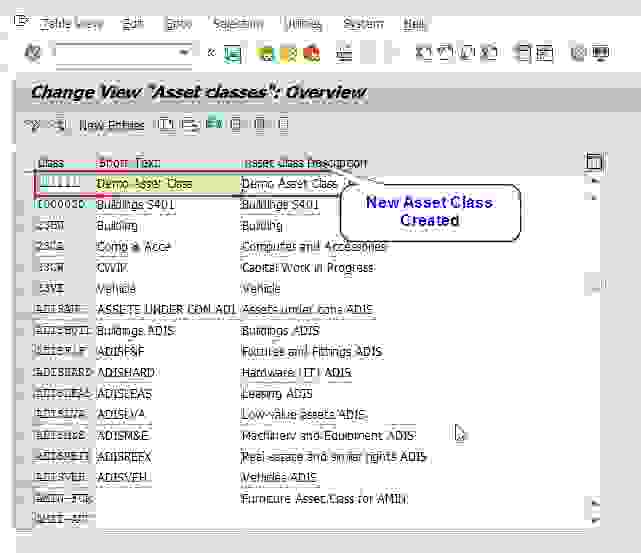641x553 pixels.
Task: Open table settings icon above the scrollbar
Action: coord(594,162)
